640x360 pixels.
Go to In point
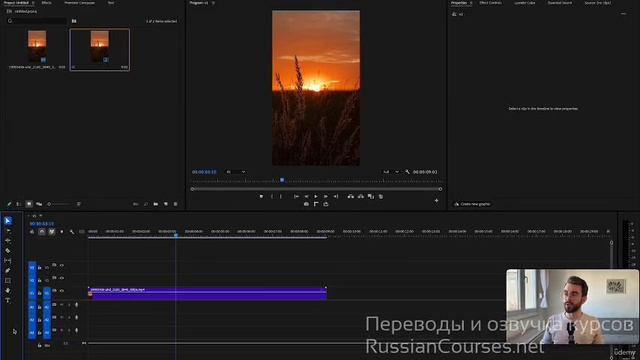pyautogui.click(x=296, y=196)
